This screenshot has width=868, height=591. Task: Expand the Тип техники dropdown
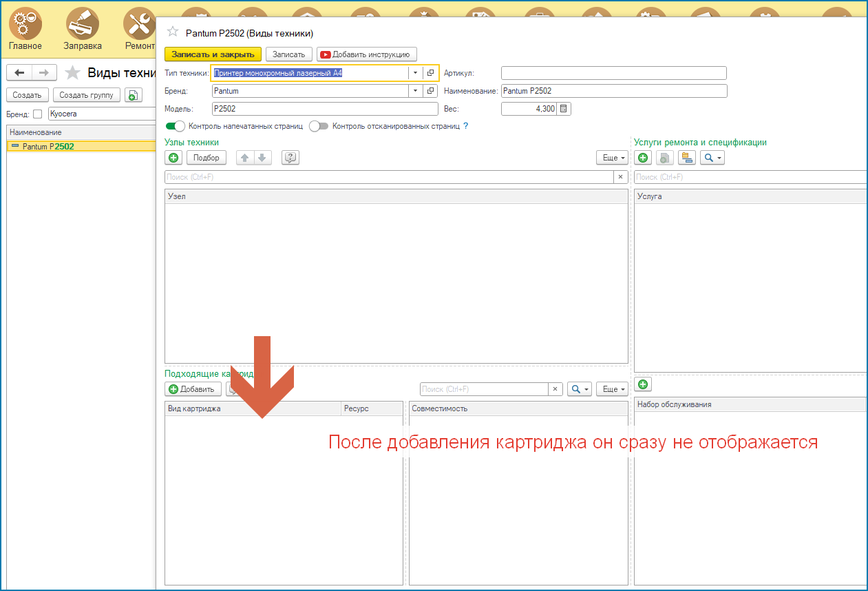[x=415, y=73]
